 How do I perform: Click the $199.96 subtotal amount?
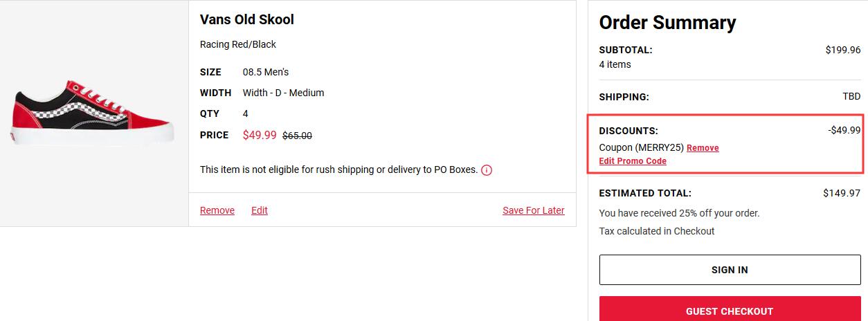coord(843,50)
